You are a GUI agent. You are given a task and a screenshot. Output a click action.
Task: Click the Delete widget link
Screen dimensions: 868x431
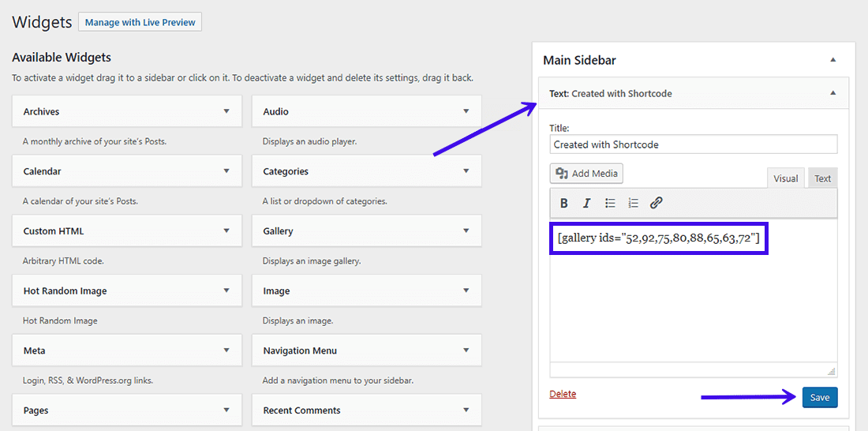pyautogui.click(x=563, y=394)
